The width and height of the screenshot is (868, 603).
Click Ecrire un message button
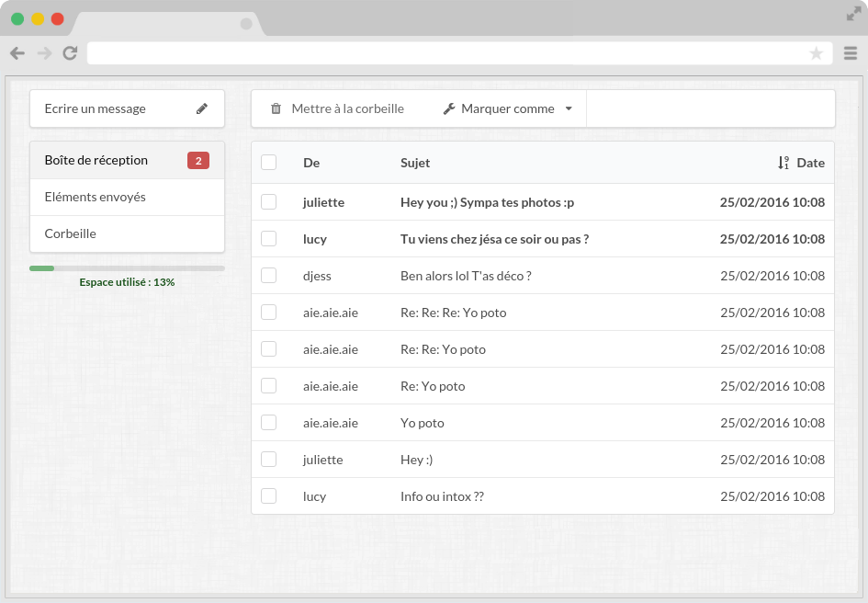(127, 108)
